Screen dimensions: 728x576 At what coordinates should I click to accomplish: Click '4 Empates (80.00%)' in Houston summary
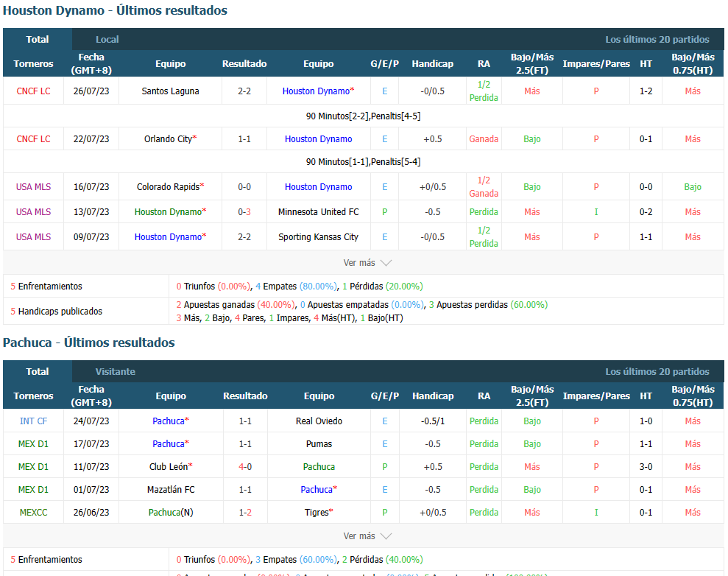tap(296, 286)
